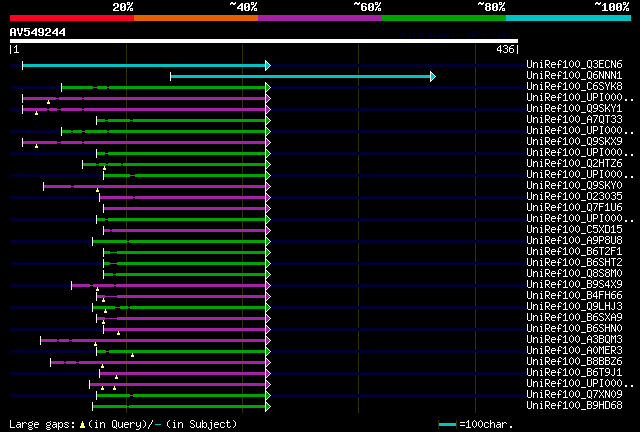Click the arrowhead ending the Q3ECN6 alignment
640x432 pixels.
pyautogui.click(x=268, y=65)
